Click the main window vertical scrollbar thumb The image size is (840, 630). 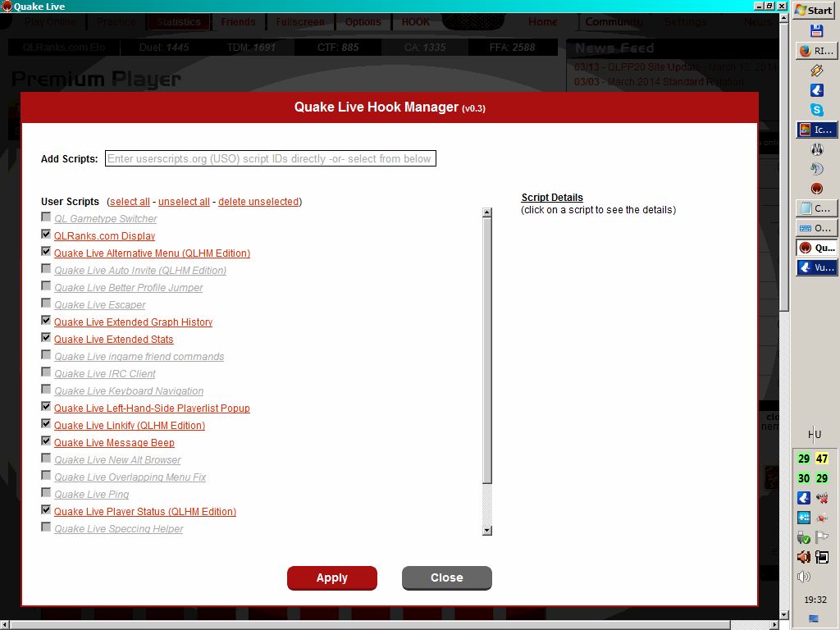tap(784, 166)
